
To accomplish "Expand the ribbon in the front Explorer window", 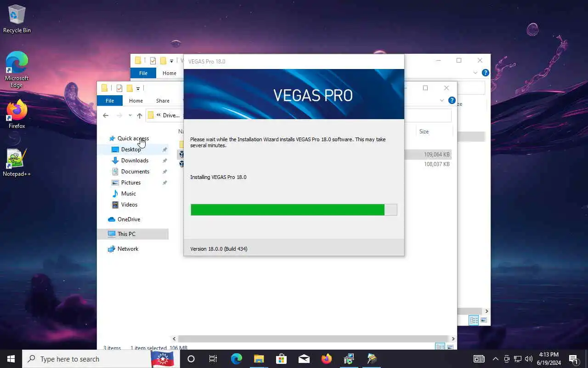I will tap(442, 101).
